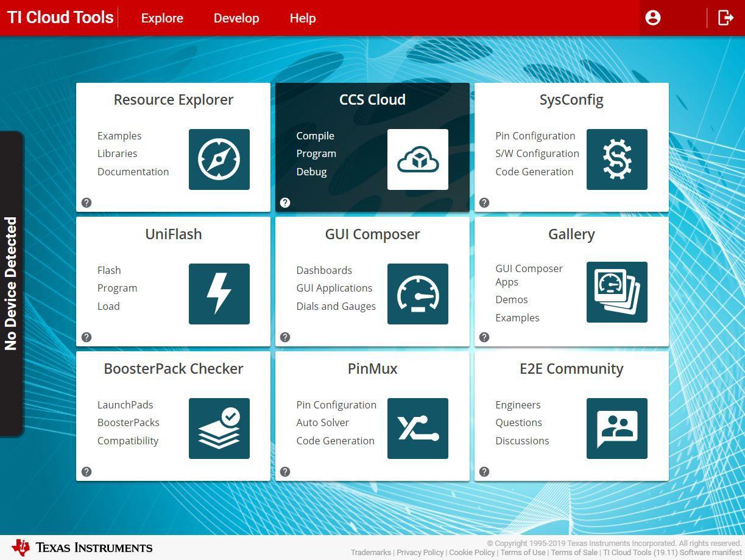The height and width of the screenshot is (560, 745).
Task: Open the Develop menu
Action: tap(236, 18)
